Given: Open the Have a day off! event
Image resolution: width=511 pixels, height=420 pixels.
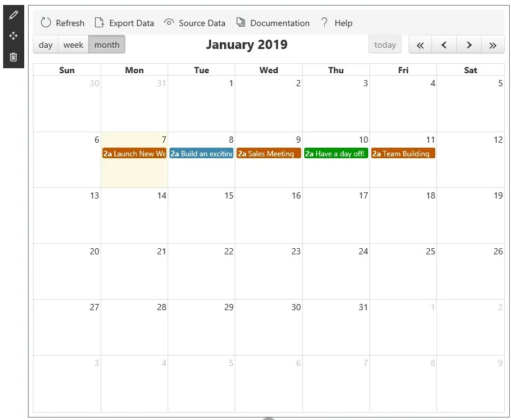Looking at the screenshot, I should 336,153.
